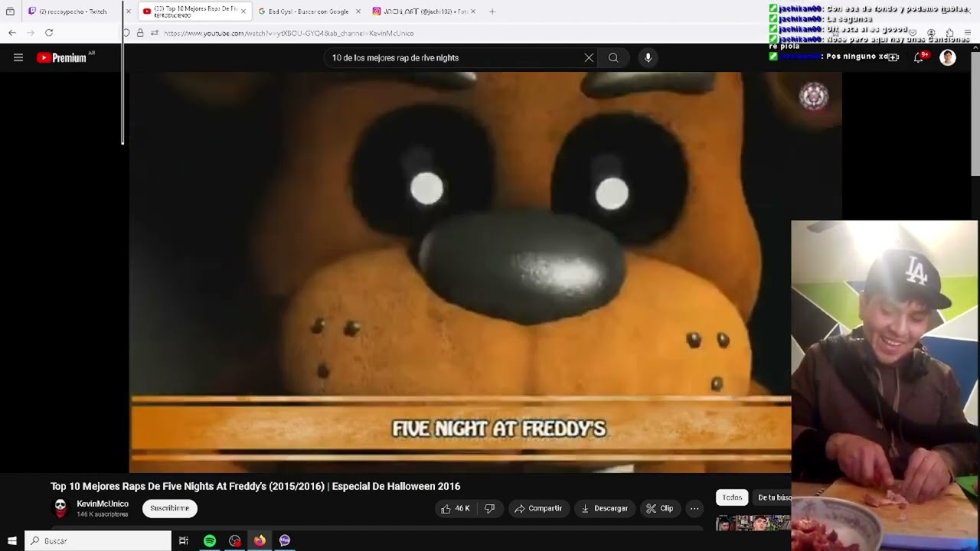Open the purple chat app on taskbar

(x=285, y=540)
